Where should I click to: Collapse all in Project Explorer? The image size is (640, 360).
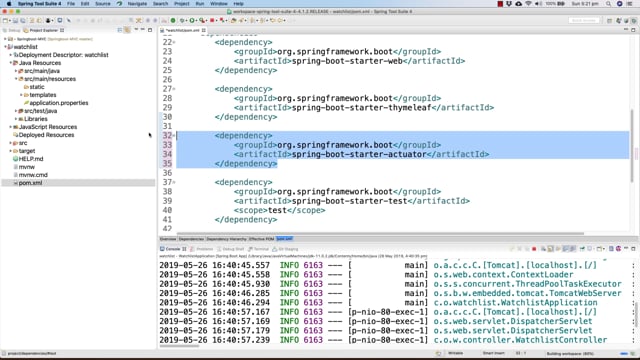coord(120,30)
